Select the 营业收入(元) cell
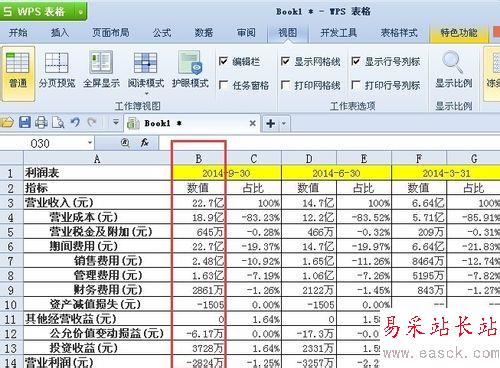 point(98,203)
